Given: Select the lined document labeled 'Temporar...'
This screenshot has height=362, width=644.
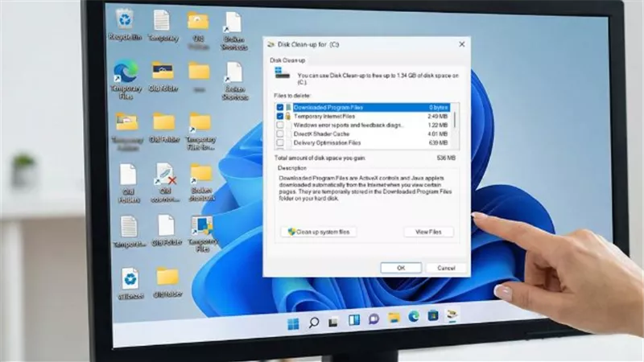Looking at the screenshot, I should pyautogui.click(x=129, y=226).
